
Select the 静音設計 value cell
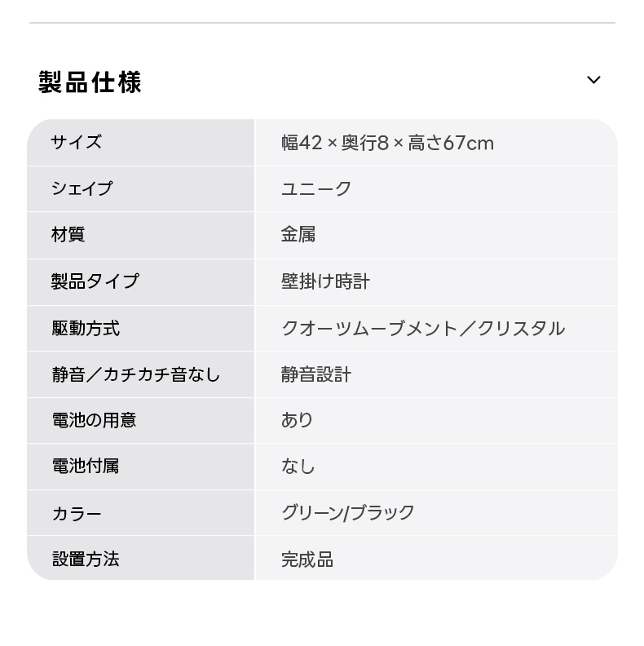tap(316, 374)
